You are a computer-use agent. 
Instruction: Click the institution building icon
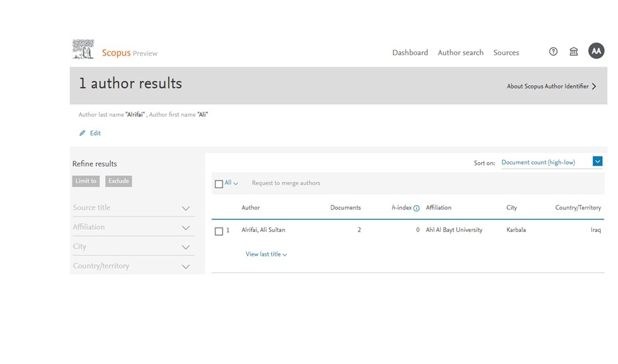[x=573, y=52]
